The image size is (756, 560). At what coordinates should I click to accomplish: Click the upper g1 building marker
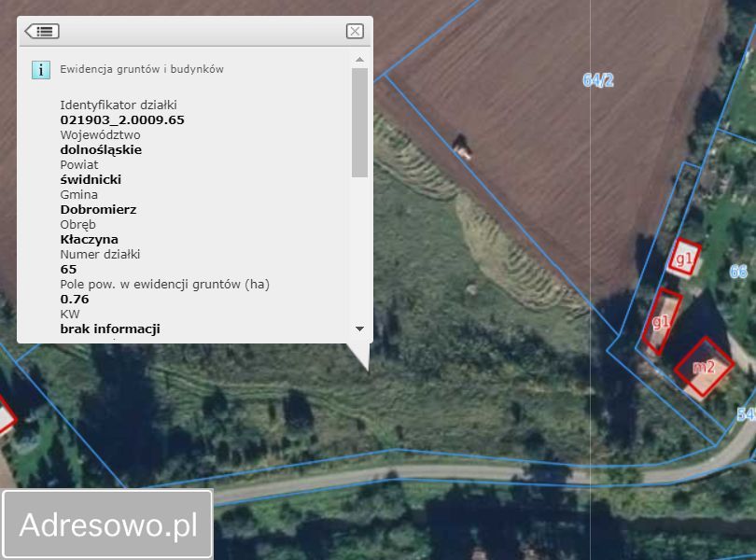click(684, 259)
